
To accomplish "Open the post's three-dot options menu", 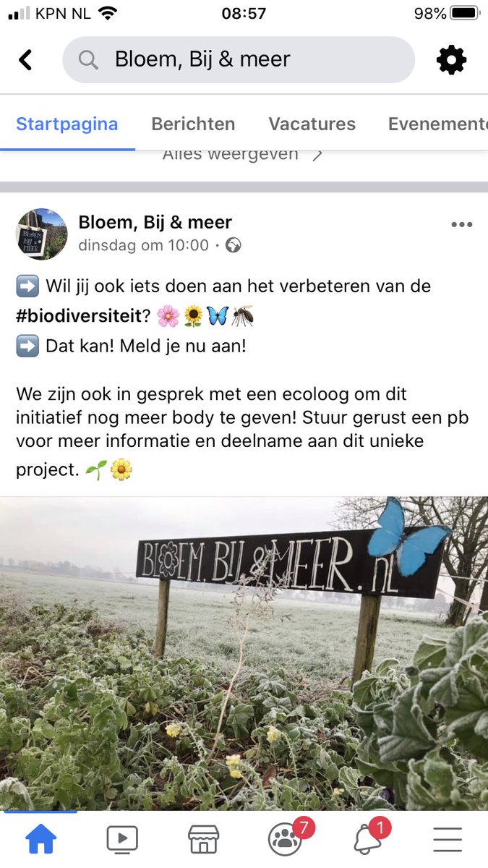I will point(462,225).
